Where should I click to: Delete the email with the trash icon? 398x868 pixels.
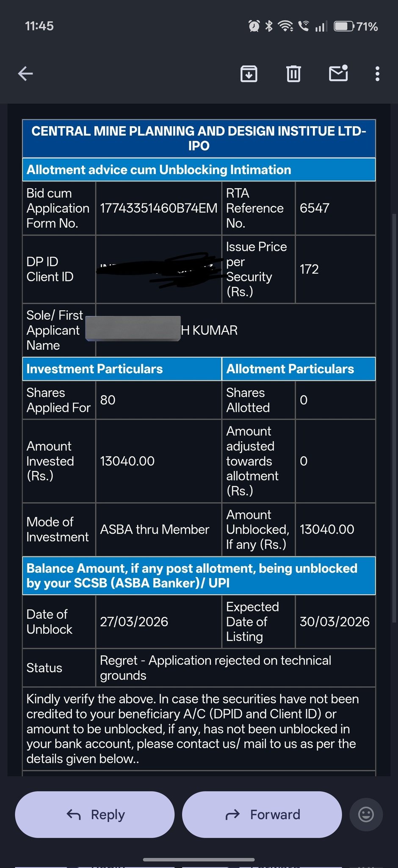(x=293, y=74)
